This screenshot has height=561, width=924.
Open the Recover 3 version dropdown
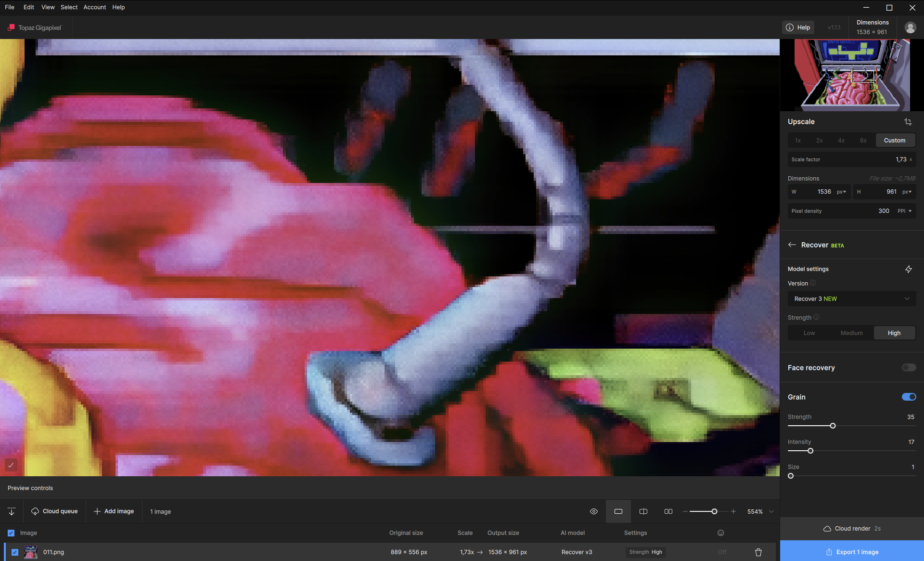pos(851,299)
